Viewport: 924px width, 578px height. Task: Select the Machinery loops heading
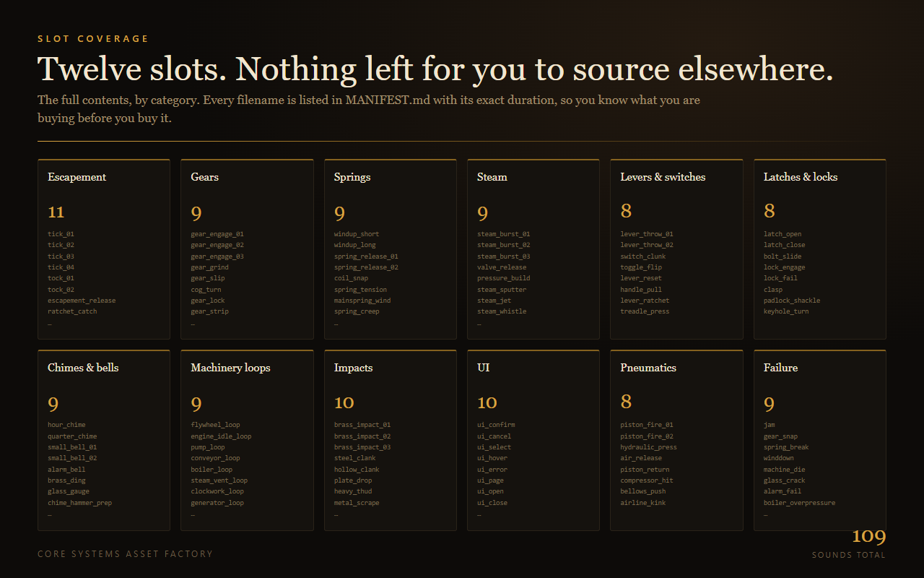230,368
